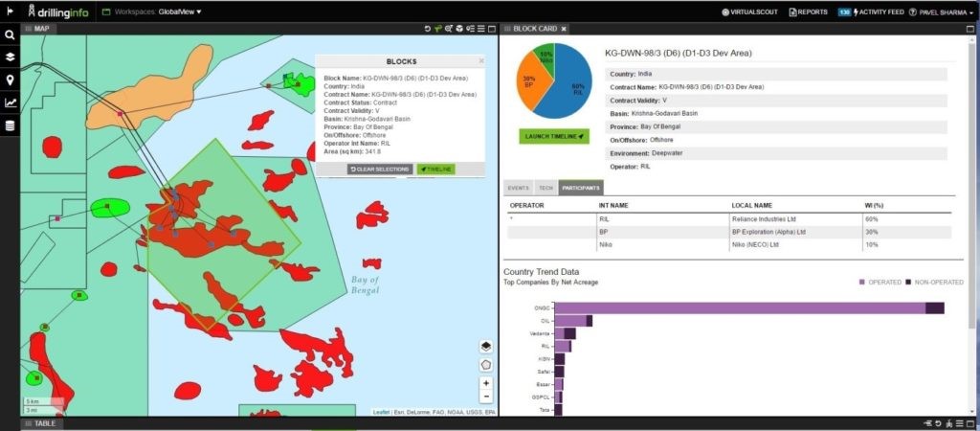
Task: Open the help question mark icon
Action: pos(912,11)
